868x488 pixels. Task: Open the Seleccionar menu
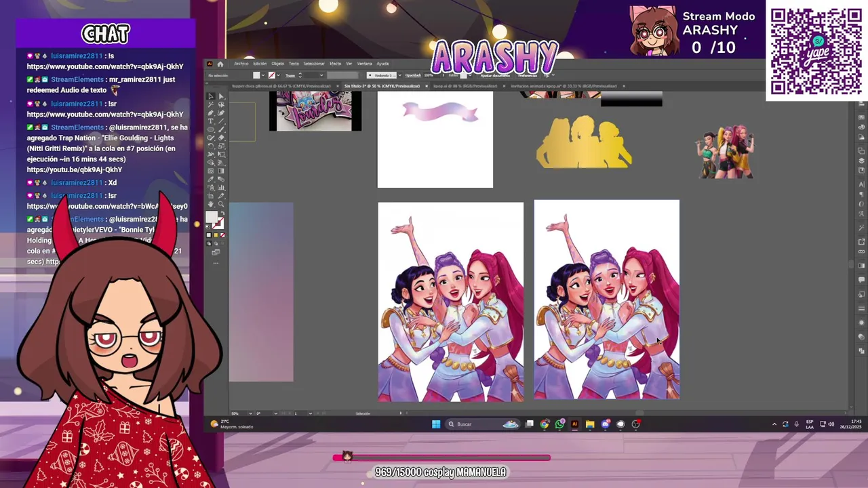(x=314, y=64)
